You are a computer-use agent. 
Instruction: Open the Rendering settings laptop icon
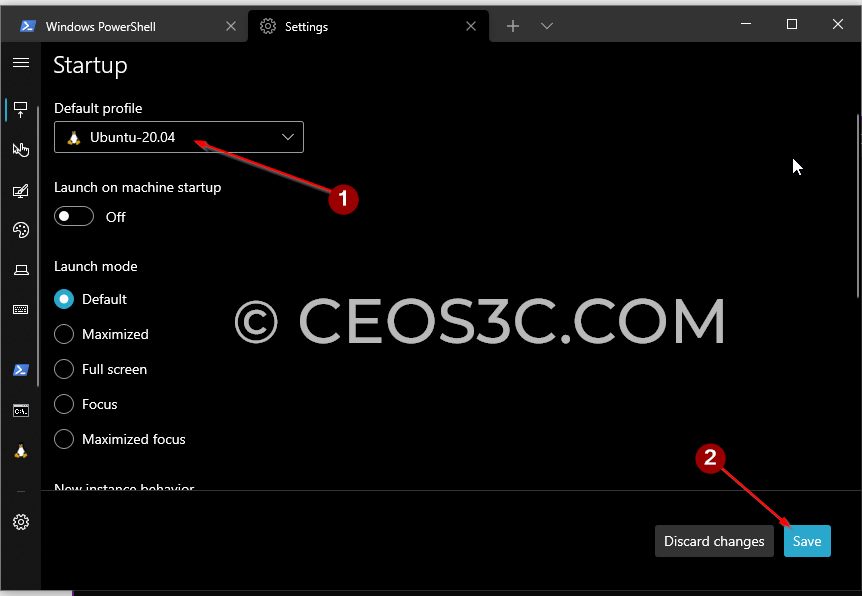click(21, 270)
